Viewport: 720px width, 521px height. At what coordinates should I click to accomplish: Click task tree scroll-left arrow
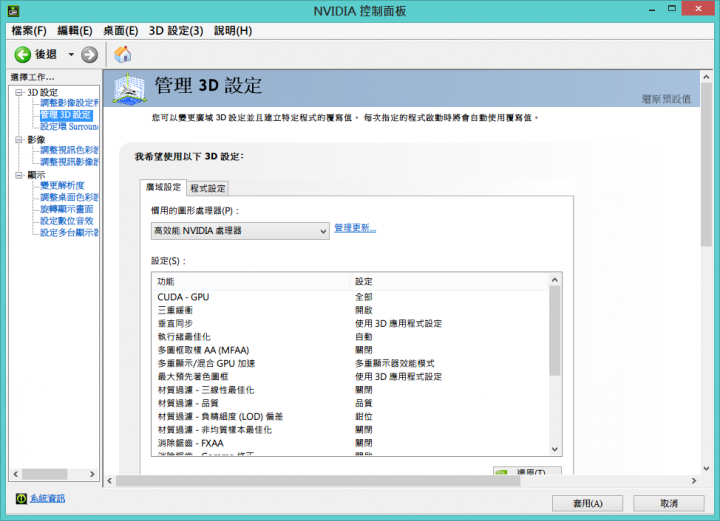pyautogui.click(x=16, y=474)
